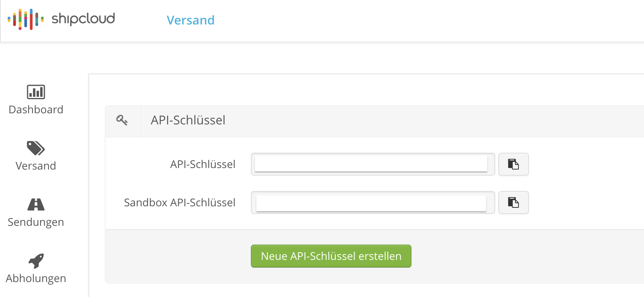Open Abholungen using the sidebar text
644x297 pixels.
[36, 278]
